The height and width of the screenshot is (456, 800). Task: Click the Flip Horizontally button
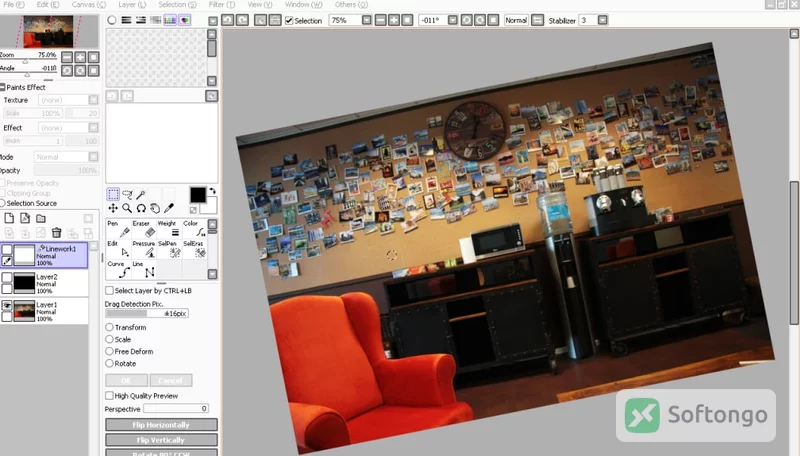161,424
